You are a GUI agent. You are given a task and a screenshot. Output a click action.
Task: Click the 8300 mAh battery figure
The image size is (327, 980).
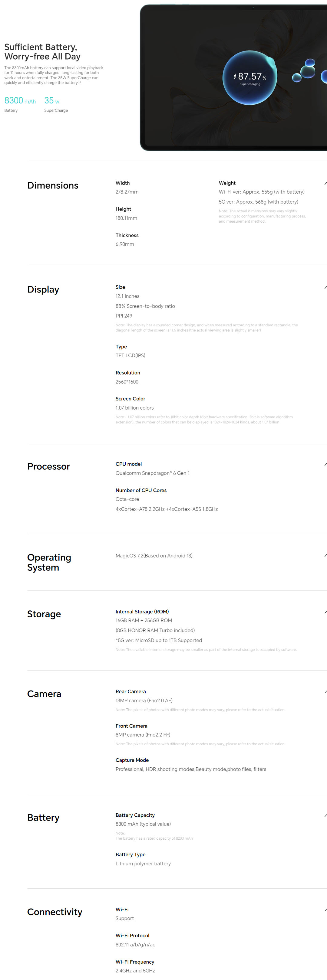20,101
